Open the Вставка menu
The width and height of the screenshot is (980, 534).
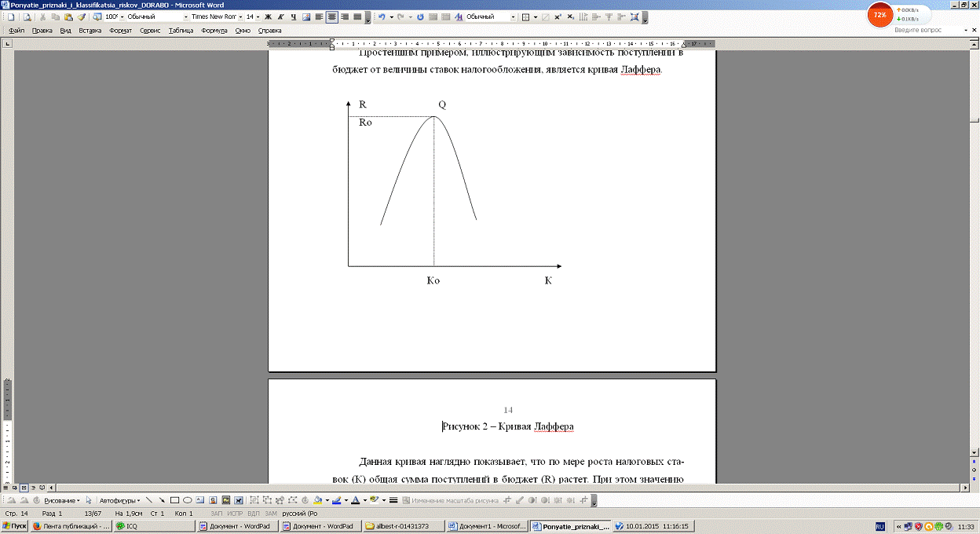(x=90, y=31)
